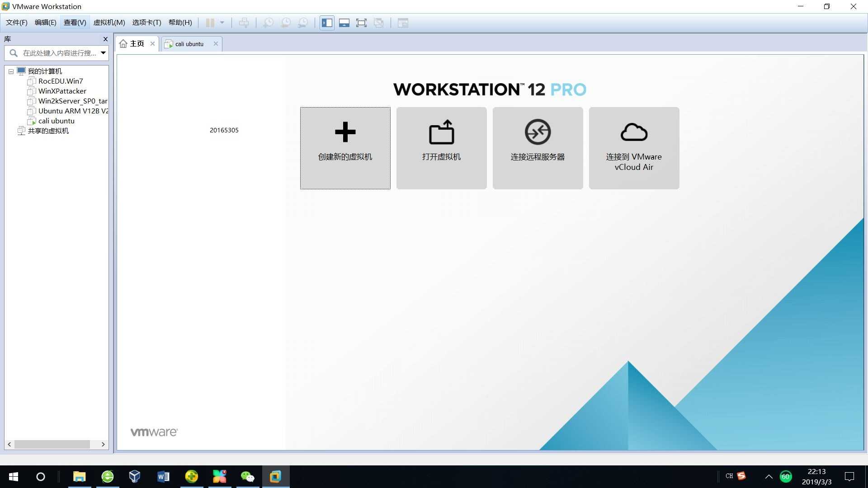Open the colorful pinwheel app on taskbar

(220, 477)
